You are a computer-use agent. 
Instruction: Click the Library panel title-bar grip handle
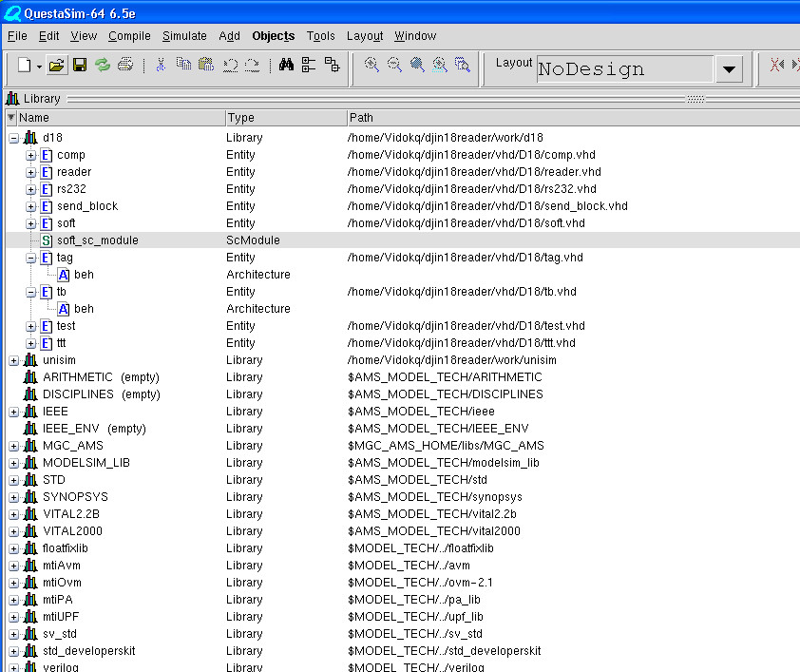click(695, 99)
